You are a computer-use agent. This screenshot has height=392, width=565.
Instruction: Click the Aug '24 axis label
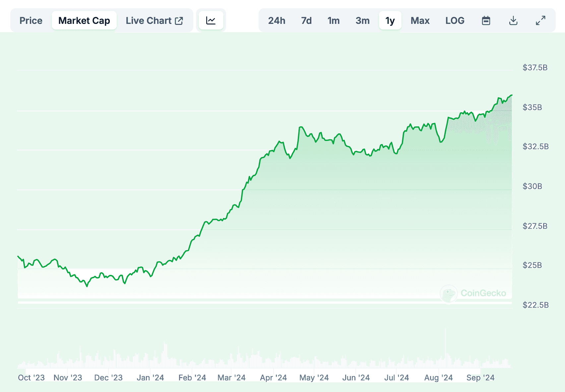(x=438, y=378)
